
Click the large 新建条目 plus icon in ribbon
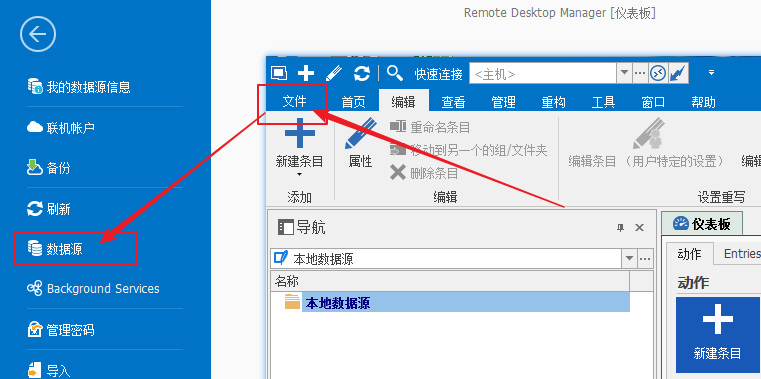[x=299, y=134]
